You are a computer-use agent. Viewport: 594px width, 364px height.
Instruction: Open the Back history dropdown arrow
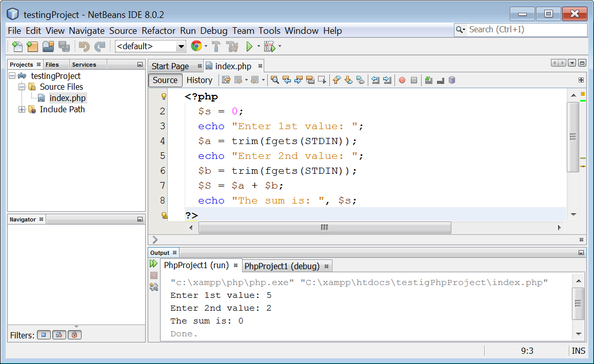click(x=246, y=80)
